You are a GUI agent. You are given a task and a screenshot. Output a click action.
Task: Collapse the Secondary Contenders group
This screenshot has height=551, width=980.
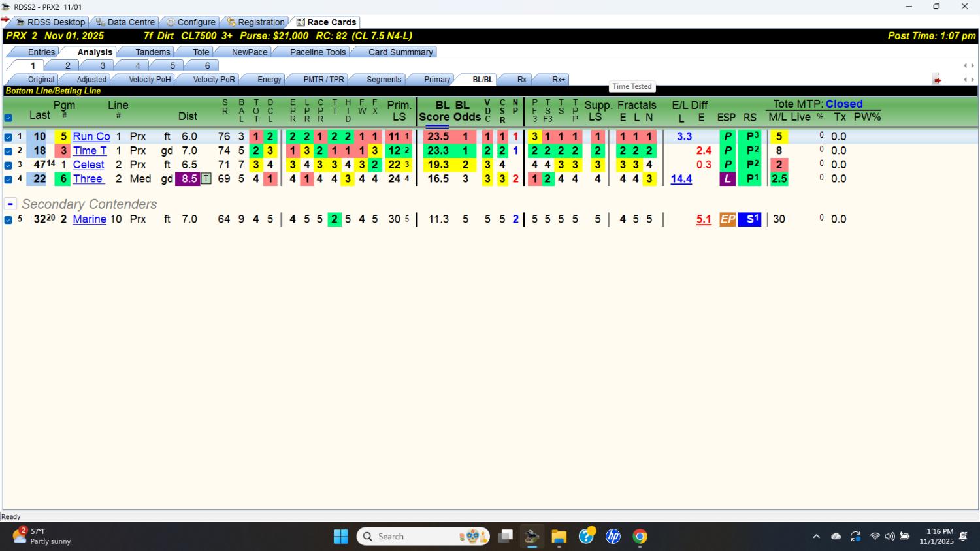click(10, 204)
